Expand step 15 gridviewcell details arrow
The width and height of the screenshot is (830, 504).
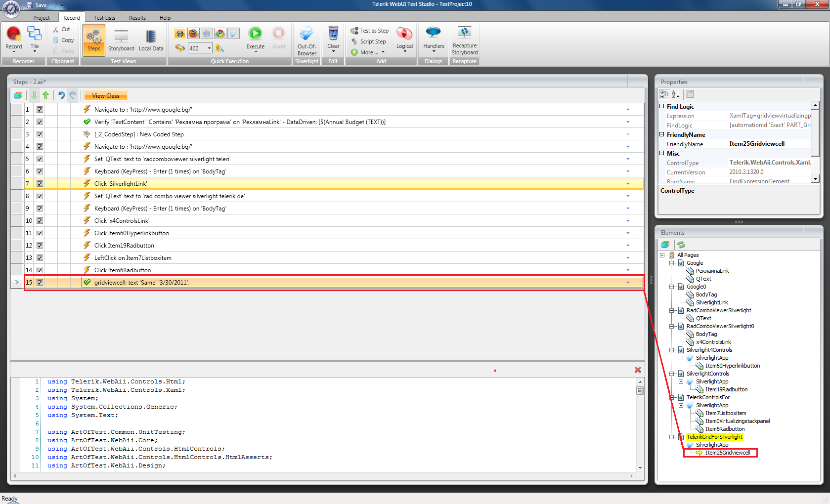[x=628, y=283]
